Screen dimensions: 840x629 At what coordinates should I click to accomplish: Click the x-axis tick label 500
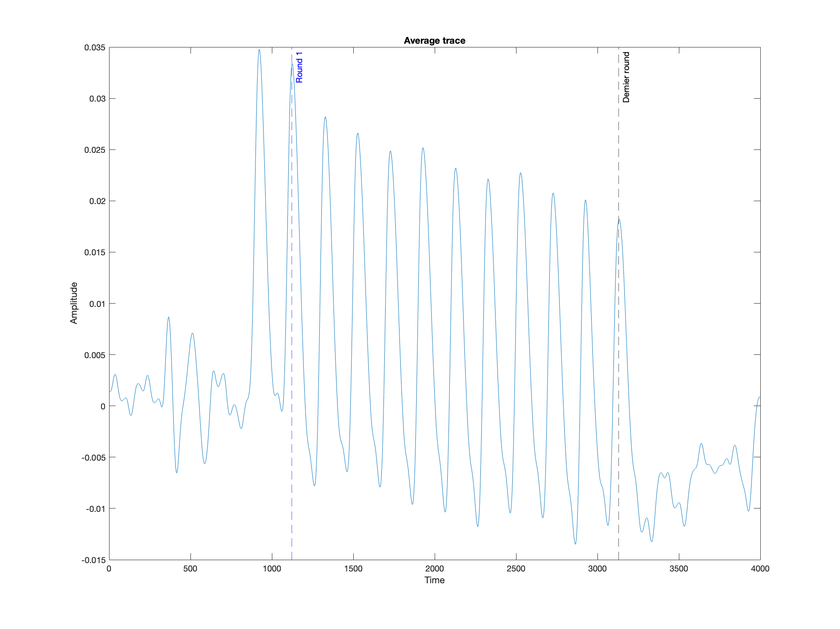tap(190, 569)
